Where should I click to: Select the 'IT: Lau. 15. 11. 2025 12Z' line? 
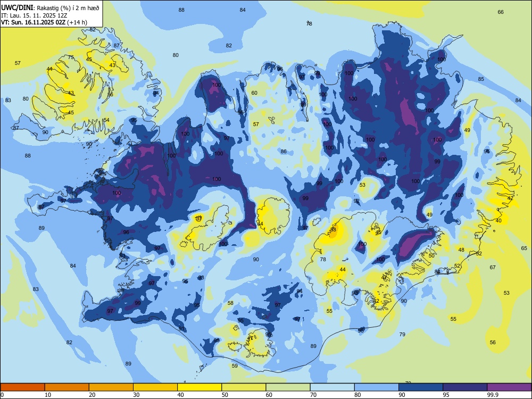pyautogui.click(x=35, y=15)
